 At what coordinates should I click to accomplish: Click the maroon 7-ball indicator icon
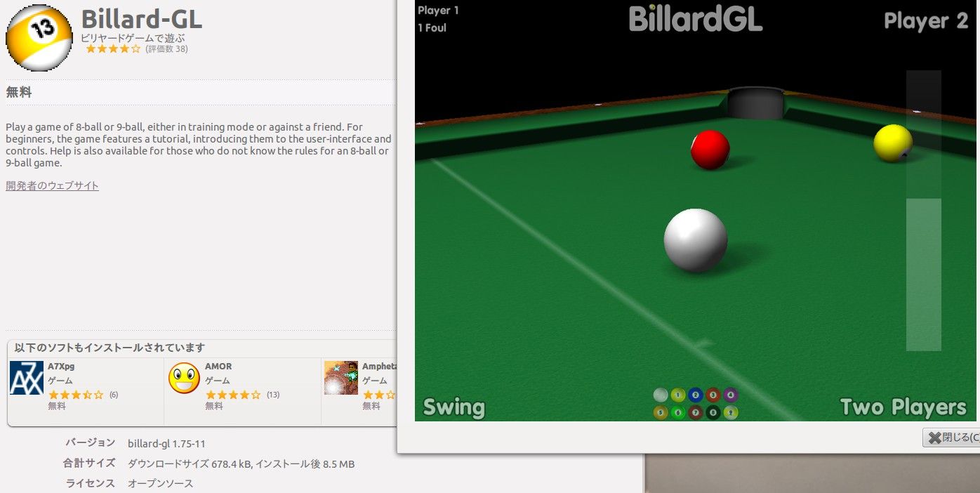695,412
